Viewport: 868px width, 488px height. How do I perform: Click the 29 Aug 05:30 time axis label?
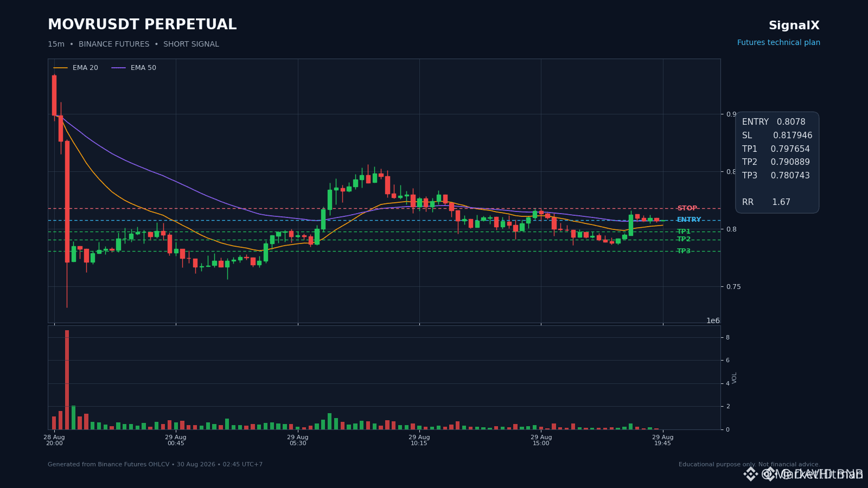(x=298, y=440)
